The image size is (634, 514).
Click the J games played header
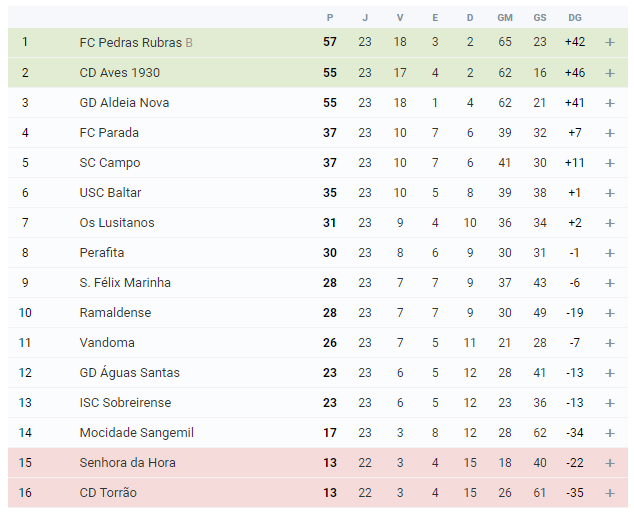[x=365, y=18]
